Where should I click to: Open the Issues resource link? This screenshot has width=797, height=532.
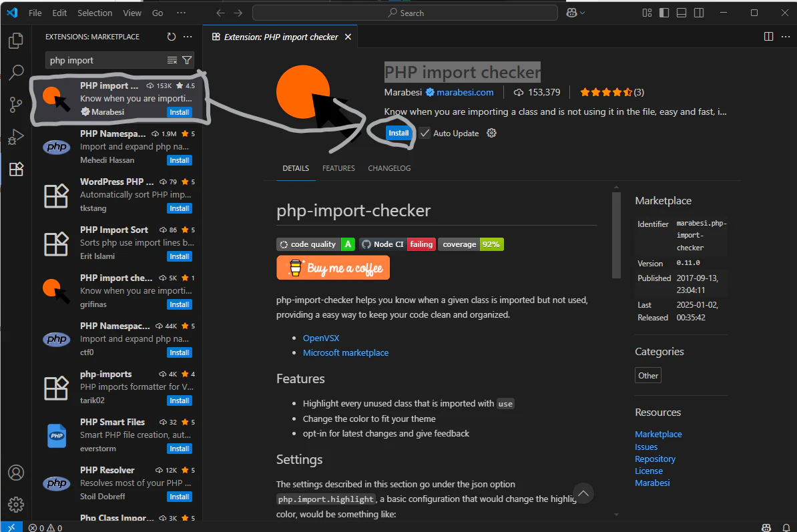pyautogui.click(x=646, y=447)
